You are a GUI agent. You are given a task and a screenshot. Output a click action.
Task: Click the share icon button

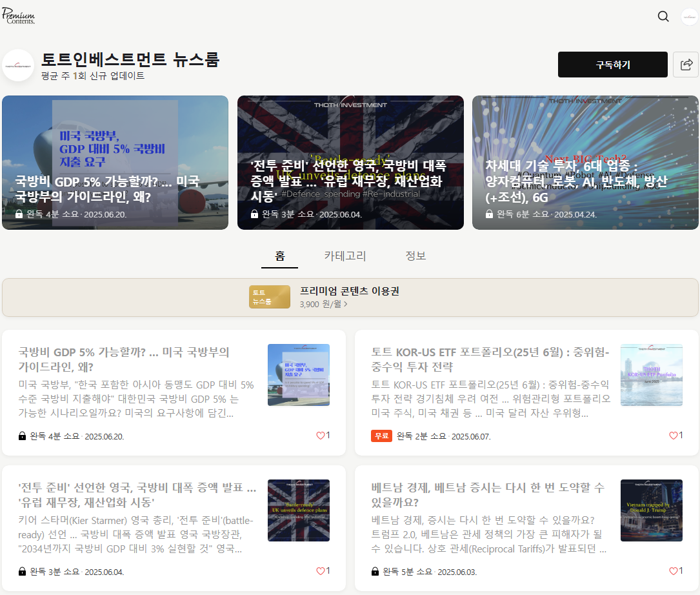[686, 65]
